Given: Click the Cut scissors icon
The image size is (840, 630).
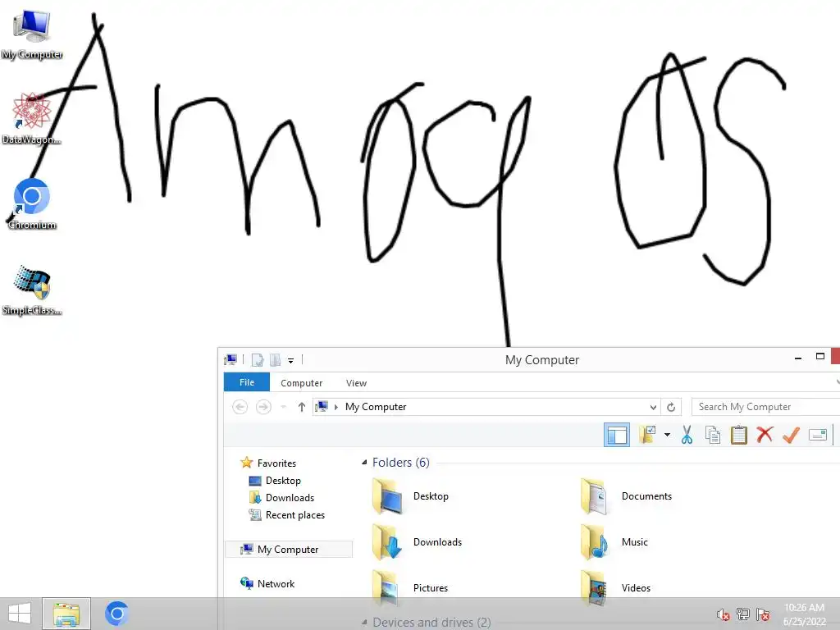Looking at the screenshot, I should click(x=687, y=435).
